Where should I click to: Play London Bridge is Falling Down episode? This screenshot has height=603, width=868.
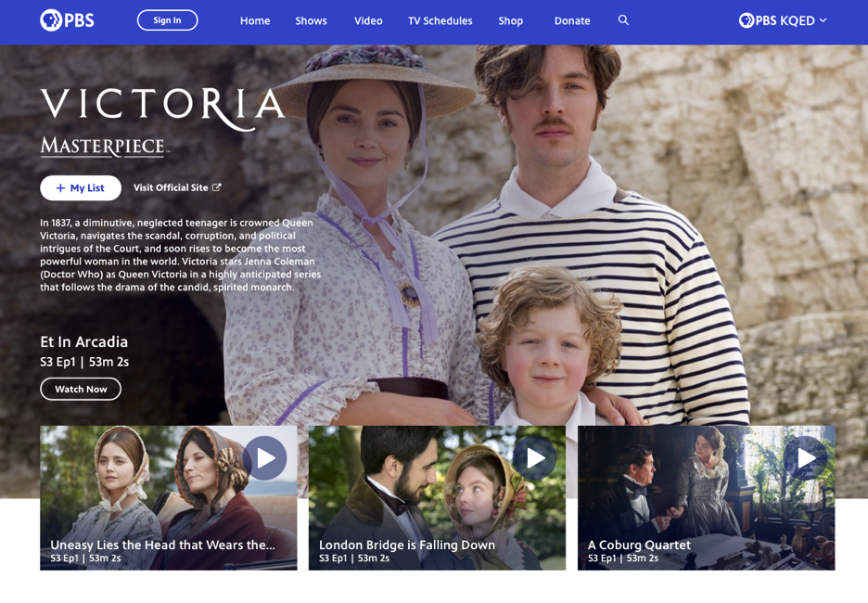pyautogui.click(x=534, y=458)
